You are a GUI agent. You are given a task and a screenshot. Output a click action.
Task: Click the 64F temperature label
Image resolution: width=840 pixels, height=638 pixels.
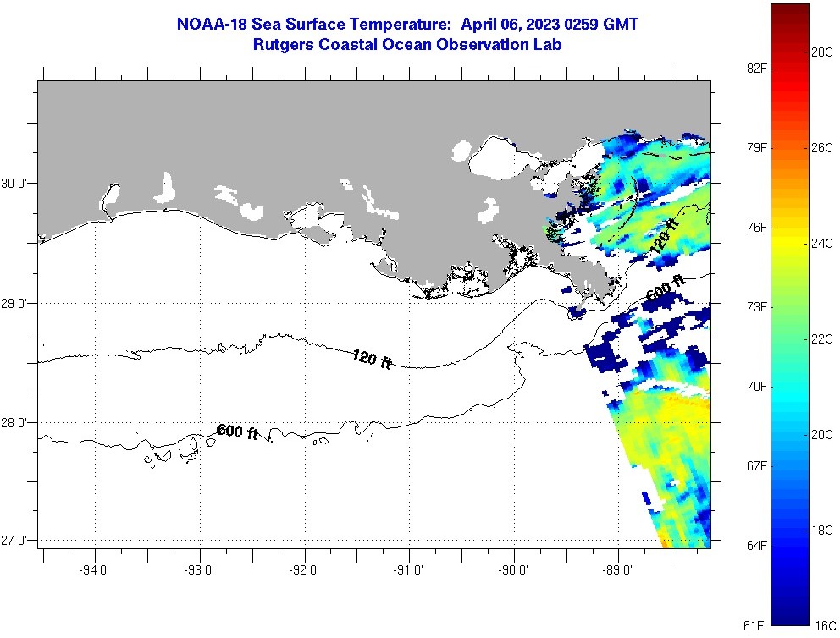[757, 546]
